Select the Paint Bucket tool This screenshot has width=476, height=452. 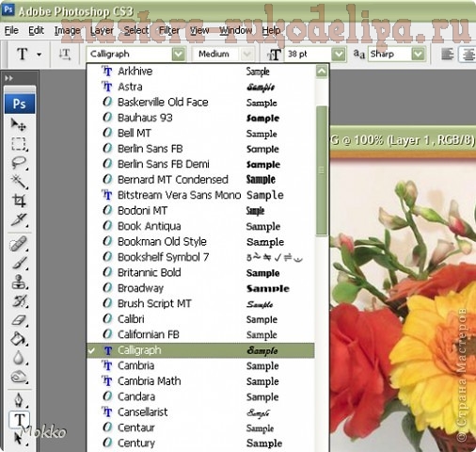click(19, 339)
